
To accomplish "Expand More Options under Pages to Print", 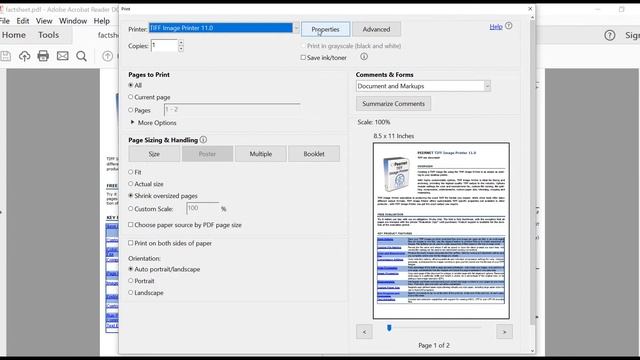I will (x=132, y=122).
